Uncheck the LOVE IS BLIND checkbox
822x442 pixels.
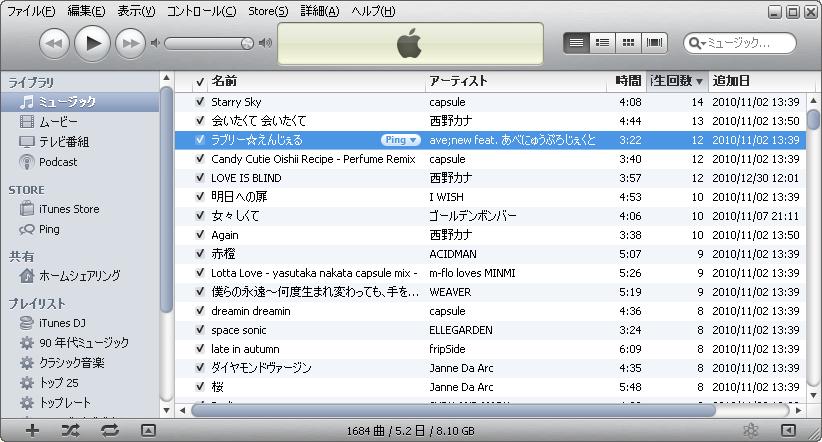pyautogui.click(x=200, y=178)
